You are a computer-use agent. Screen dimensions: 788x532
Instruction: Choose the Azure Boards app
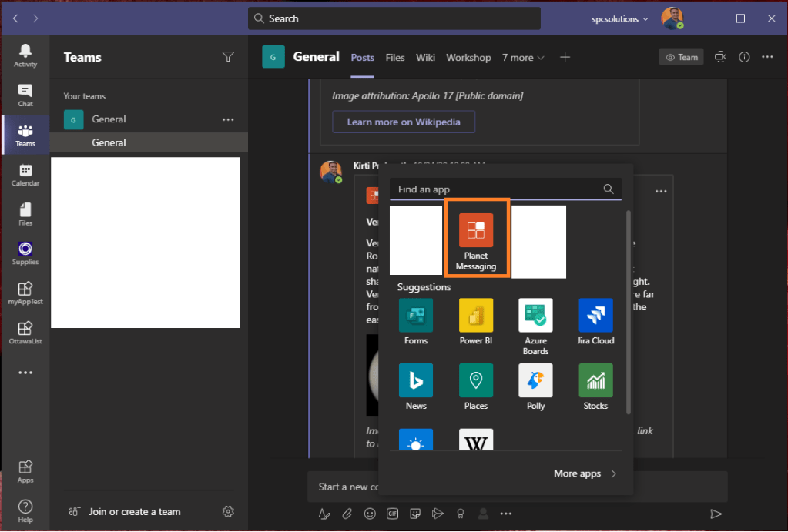click(x=535, y=322)
